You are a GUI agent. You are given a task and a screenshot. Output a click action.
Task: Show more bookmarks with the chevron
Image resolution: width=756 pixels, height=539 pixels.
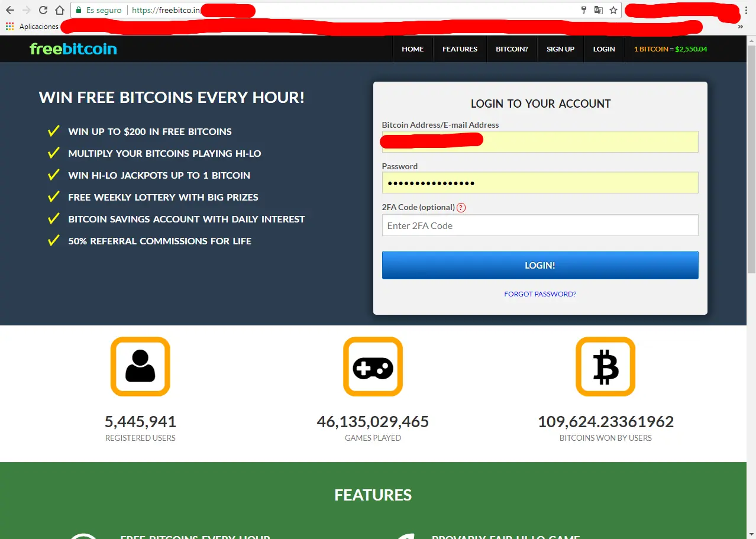click(741, 27)
